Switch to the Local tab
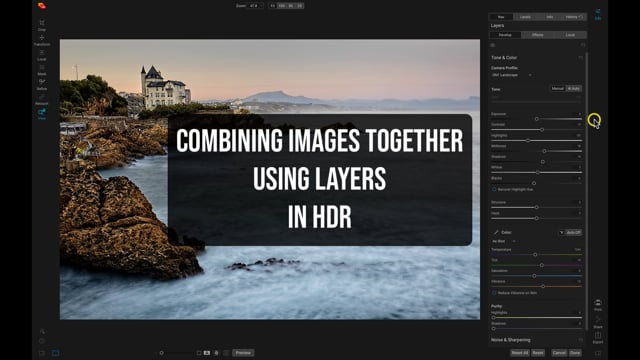This screenshot has height=360, width=640. click(x=570, y=35)
